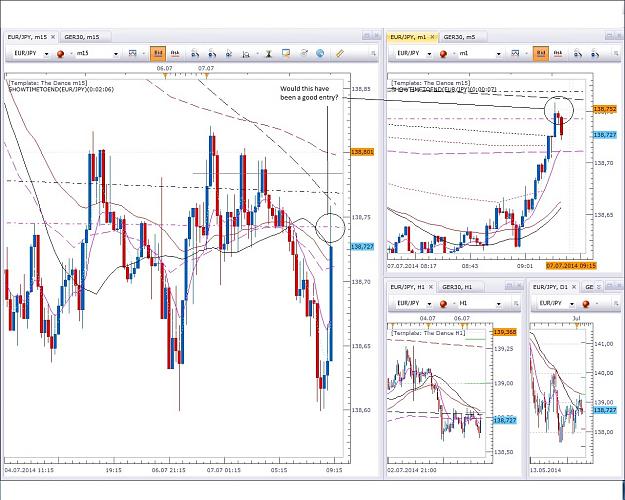
Task: Click first indicator tool icon in m15 toolbar
Action: (195, 53)
